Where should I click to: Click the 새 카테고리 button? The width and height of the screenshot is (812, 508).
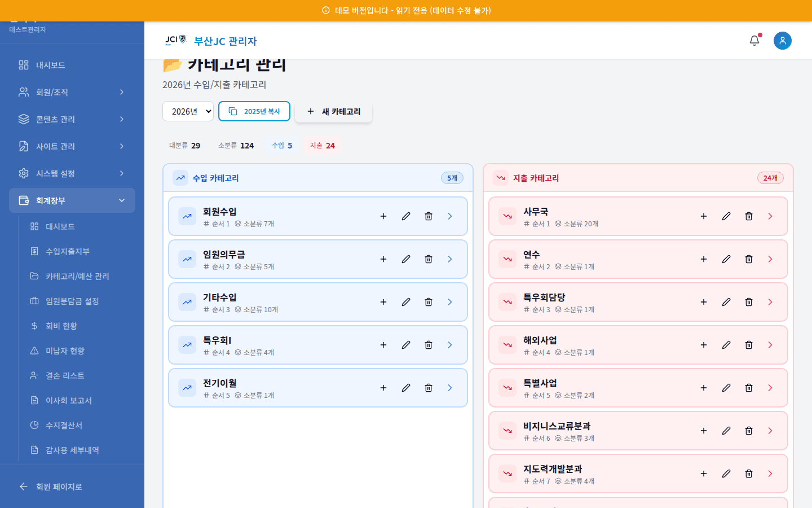[x=333, y=111]
